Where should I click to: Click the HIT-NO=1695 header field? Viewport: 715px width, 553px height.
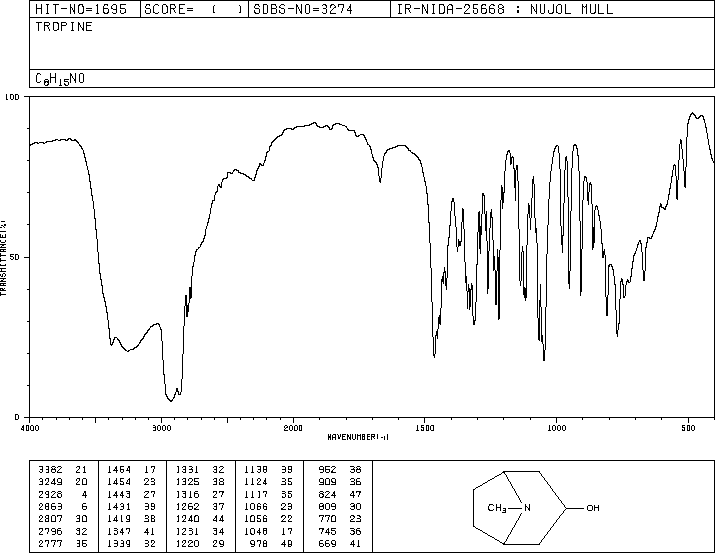[81, 9]
